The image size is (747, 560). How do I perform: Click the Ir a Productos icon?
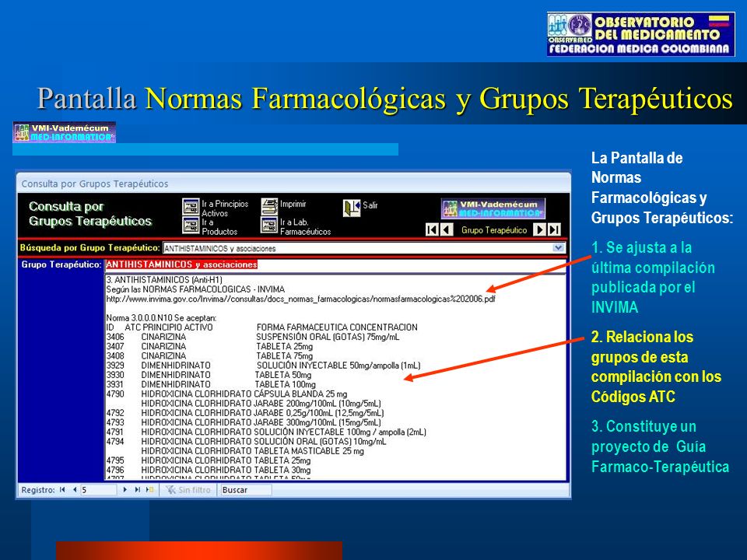[x=191, y=226]
